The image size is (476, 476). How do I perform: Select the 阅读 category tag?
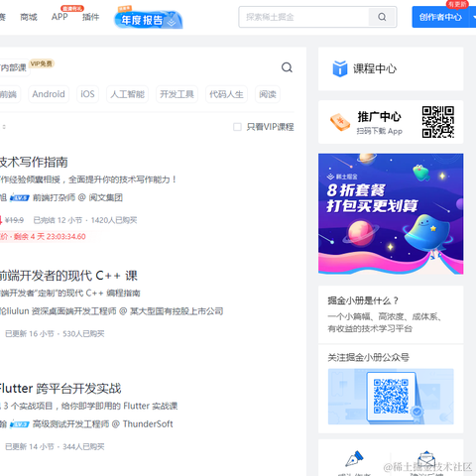268,94
